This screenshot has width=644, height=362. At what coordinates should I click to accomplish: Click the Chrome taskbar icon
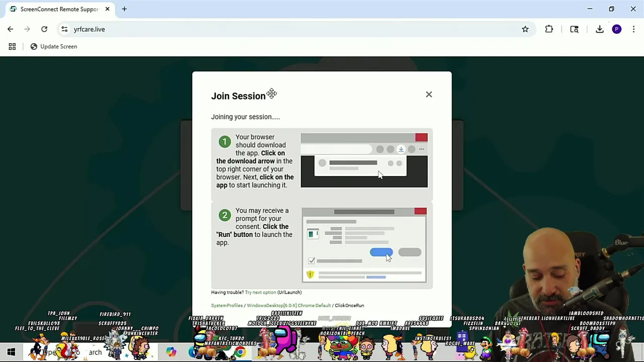click(240, 352)
